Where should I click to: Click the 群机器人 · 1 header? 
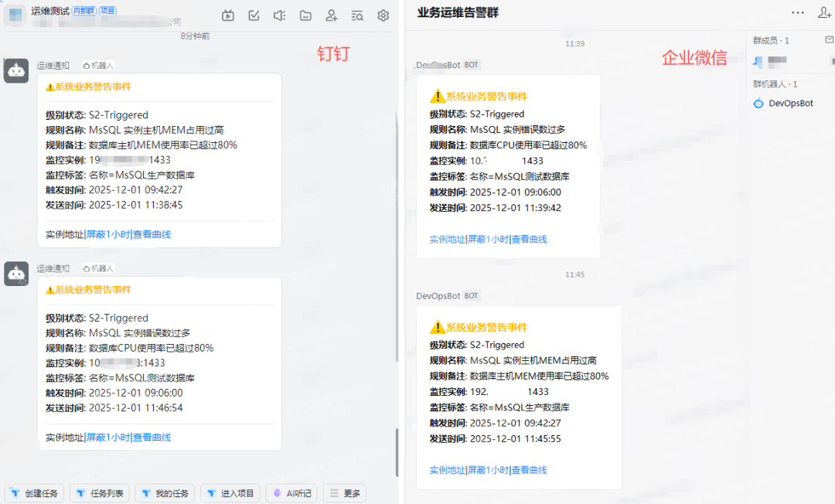[775, 84]
